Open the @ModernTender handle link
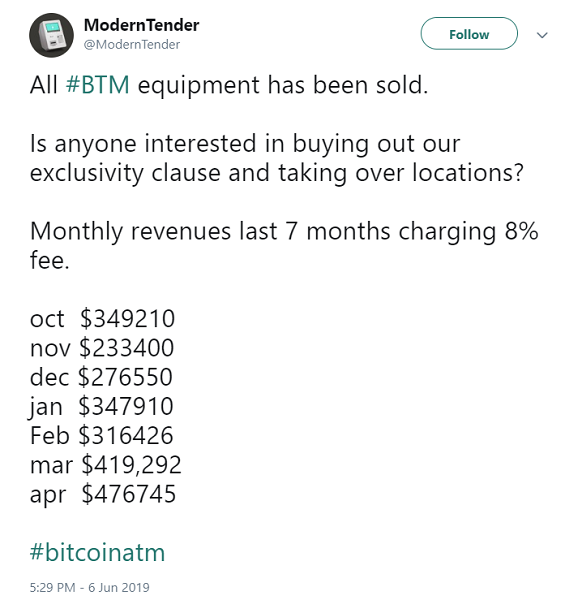The width and height of the screenshot is (565, 600). coord(132,44)
